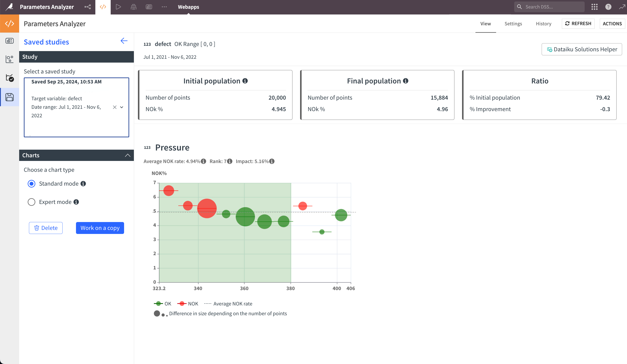Open the History tab
Viewport: 627px width, 364px height.
[x=543, y=24]
